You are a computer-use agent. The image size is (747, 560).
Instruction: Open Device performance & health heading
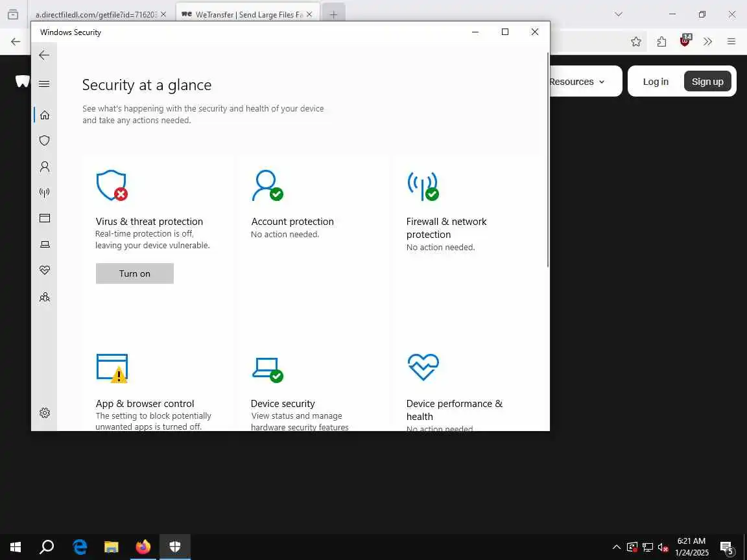[x=454, y=410]
